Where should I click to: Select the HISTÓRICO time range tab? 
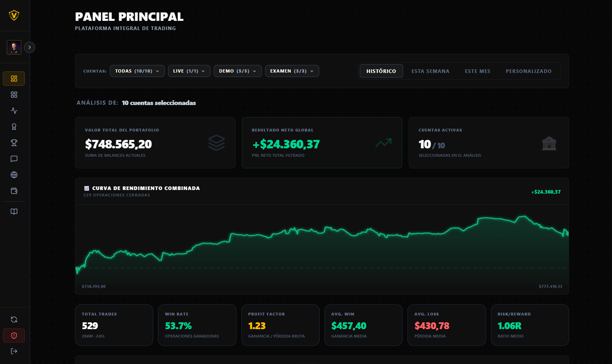point(381,71)
